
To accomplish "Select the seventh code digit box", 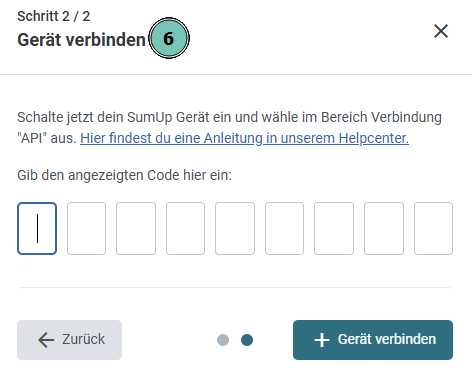I will 334,228.
